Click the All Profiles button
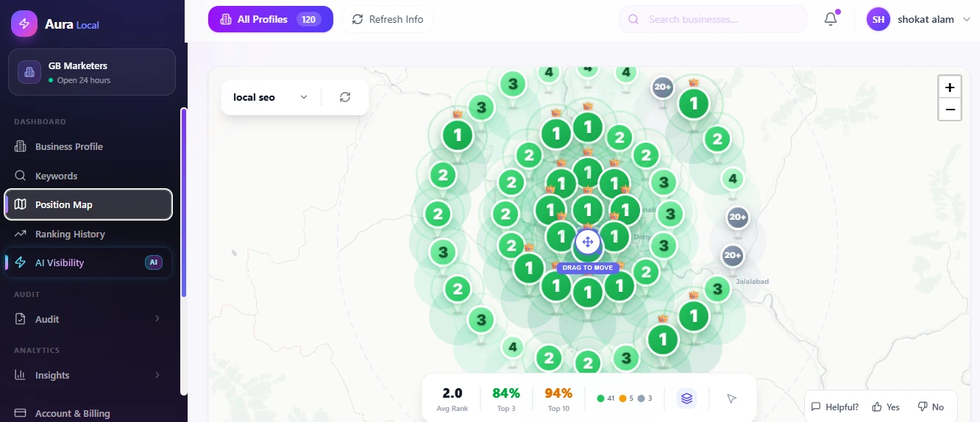The image size is (980, 422). (x=270, y=19)
